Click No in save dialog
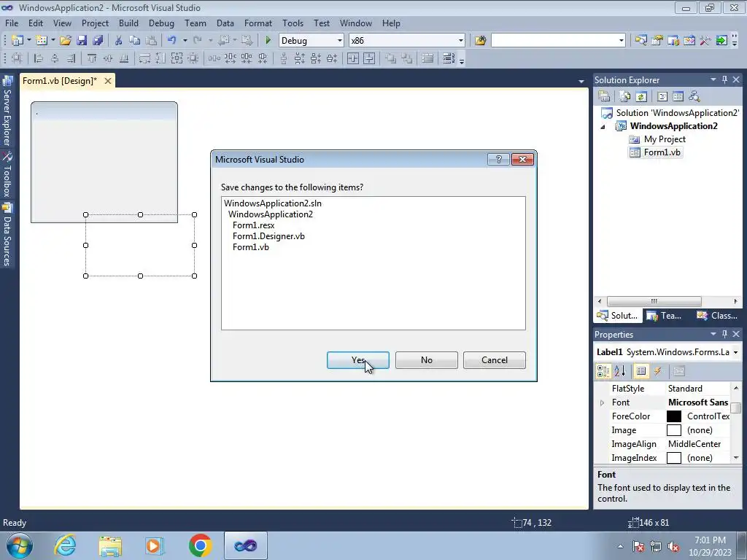 (x=426, y=360)
